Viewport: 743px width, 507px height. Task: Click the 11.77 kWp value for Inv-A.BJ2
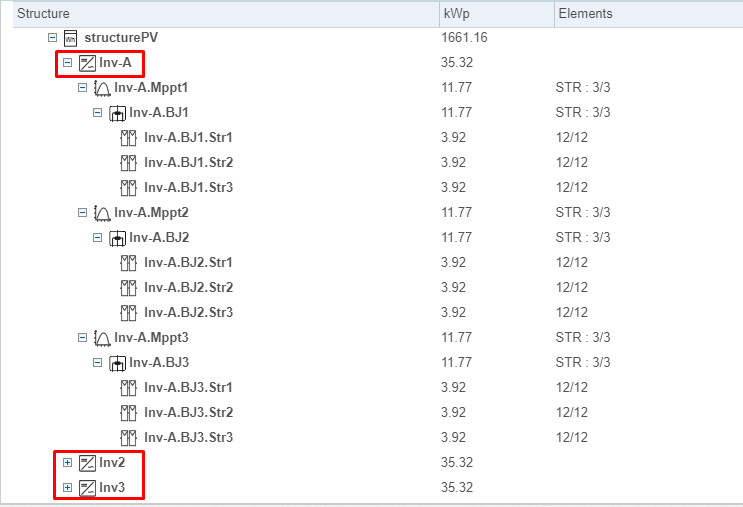click(457, 237)
